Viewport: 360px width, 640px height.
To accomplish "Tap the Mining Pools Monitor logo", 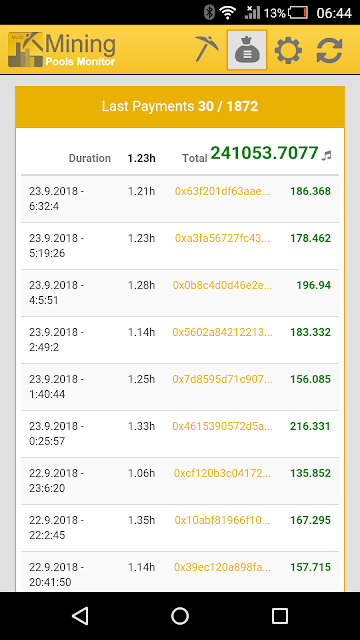I will pos(62,50).
